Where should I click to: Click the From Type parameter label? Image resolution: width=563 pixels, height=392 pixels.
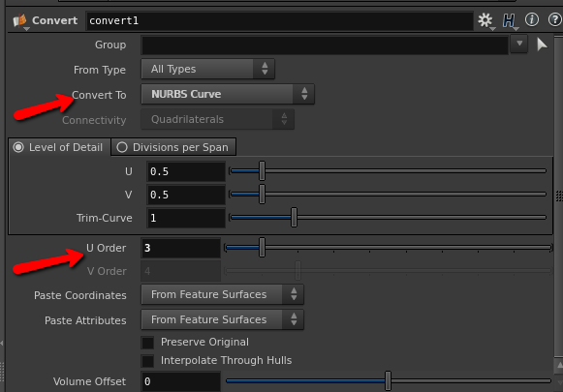(x=100, y=70)
